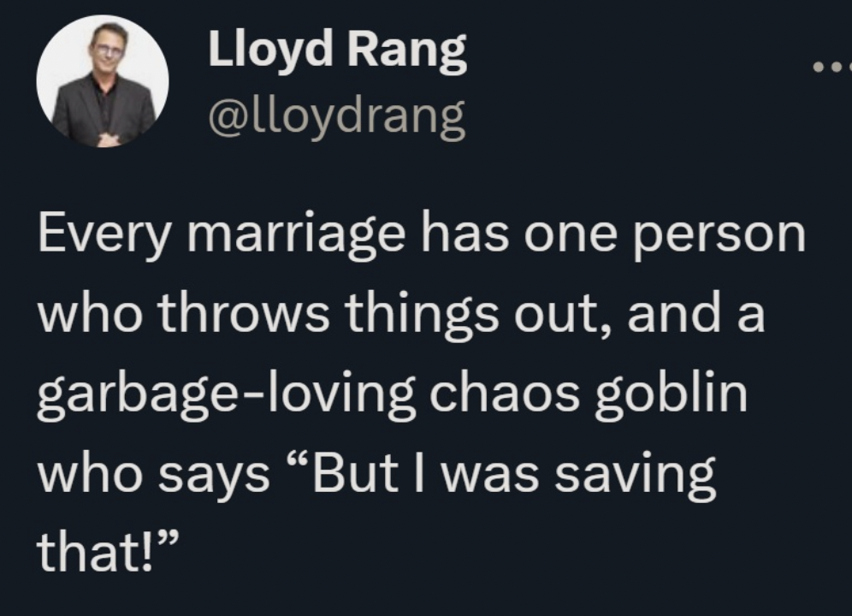Viewport: 852px width, 616px height.
Task: Click the word "garbage-loving" in the tweet
Action: (227, 395)
